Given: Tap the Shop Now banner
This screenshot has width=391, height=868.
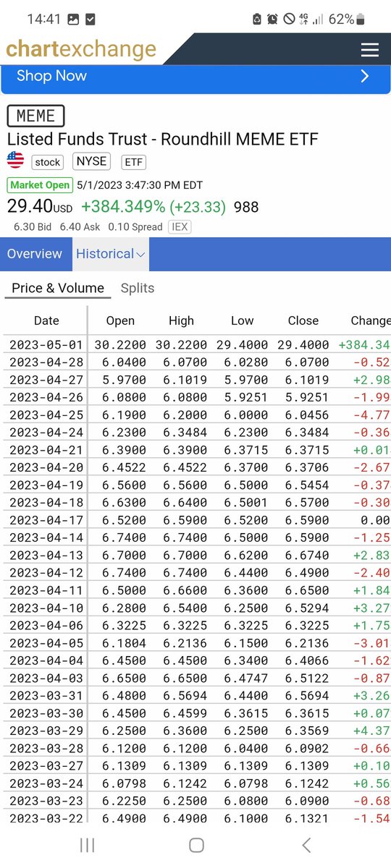Looking at the screenshot, I should pos(195,76).
